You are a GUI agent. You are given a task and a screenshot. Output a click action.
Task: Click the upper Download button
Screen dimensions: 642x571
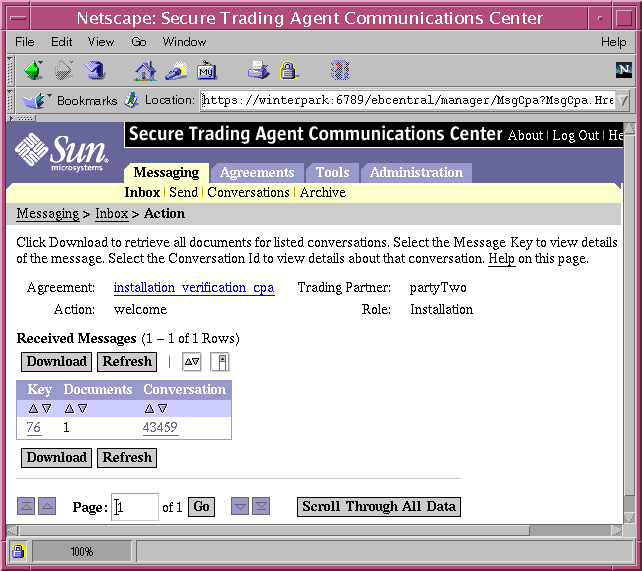coord(57,362)
